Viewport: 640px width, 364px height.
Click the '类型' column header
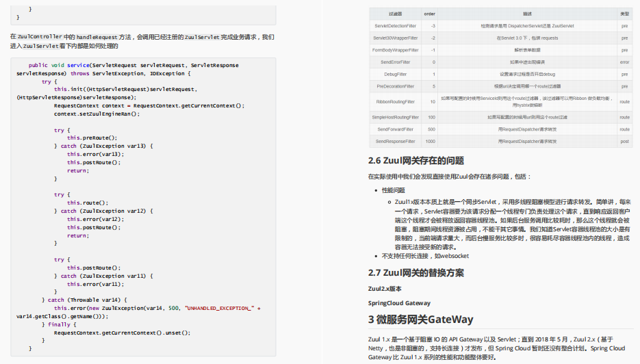point(624,14)
